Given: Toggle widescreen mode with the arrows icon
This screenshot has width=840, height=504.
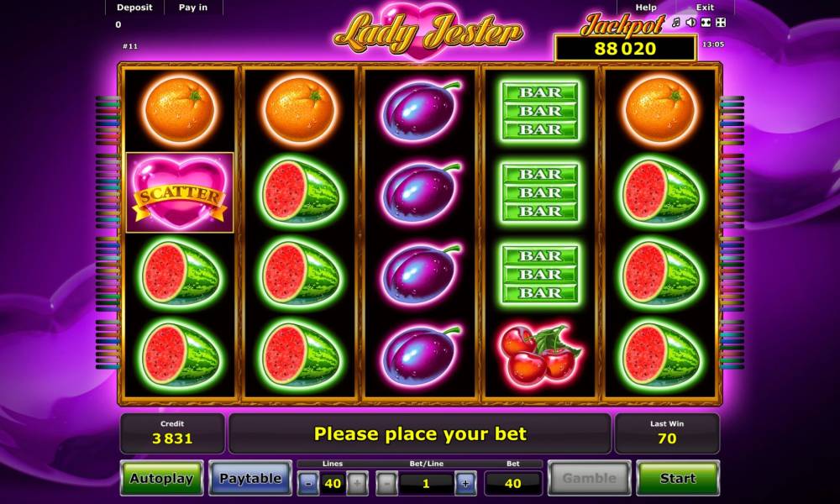Looking at the screenshot, I should point(706,23).
